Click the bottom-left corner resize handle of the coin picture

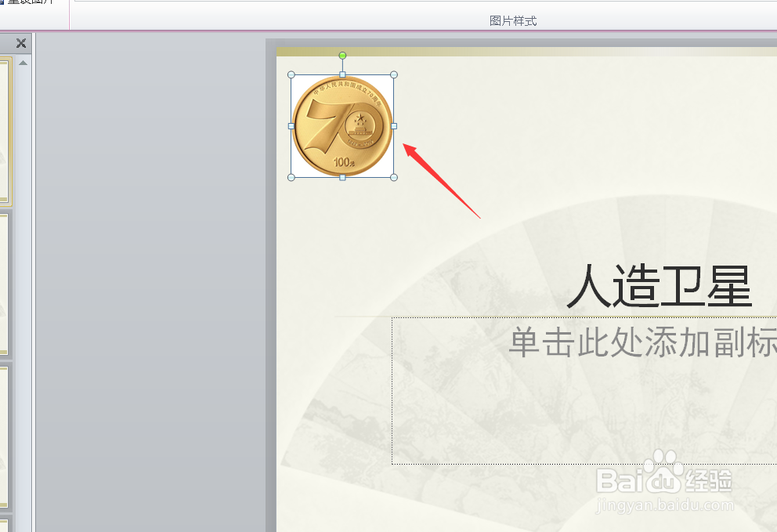pos(291,178)
